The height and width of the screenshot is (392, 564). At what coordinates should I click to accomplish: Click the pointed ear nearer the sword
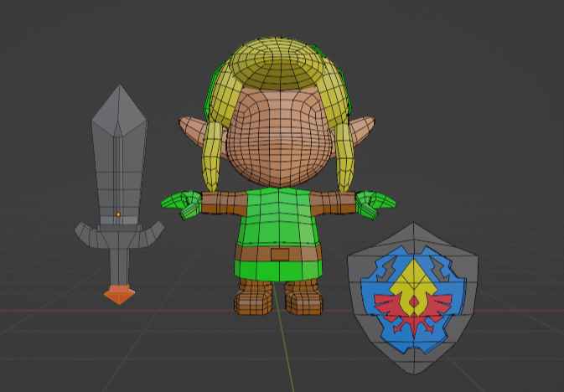194,132
